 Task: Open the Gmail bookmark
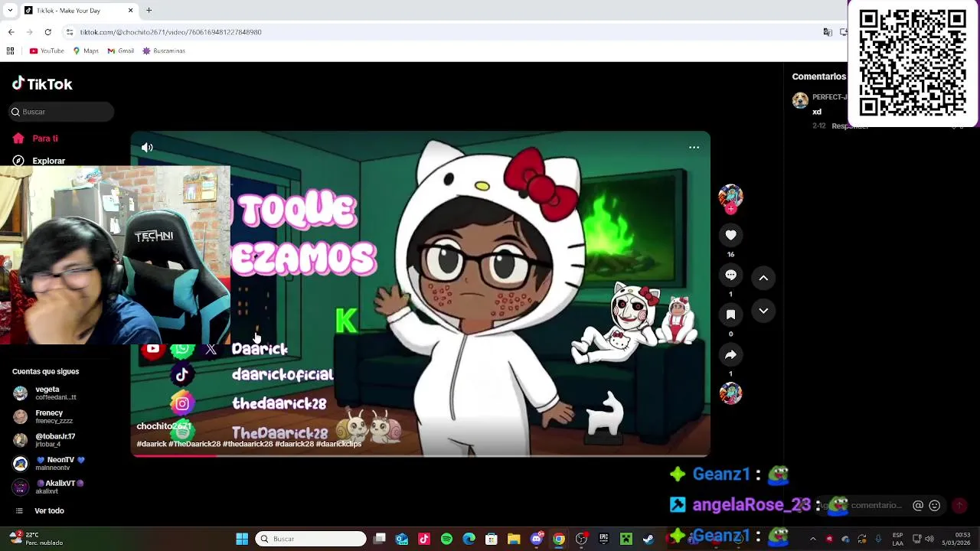121,51
